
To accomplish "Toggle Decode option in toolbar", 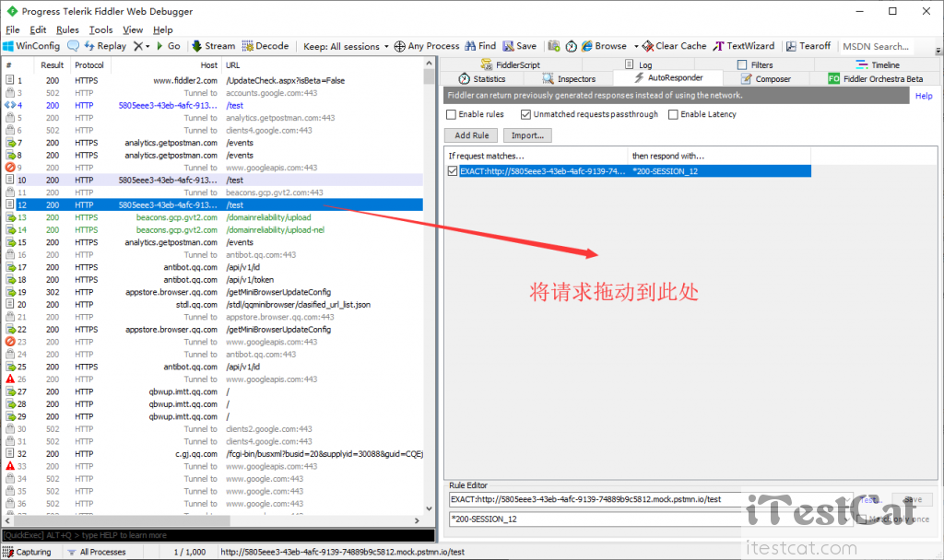I will pos(265,46).
